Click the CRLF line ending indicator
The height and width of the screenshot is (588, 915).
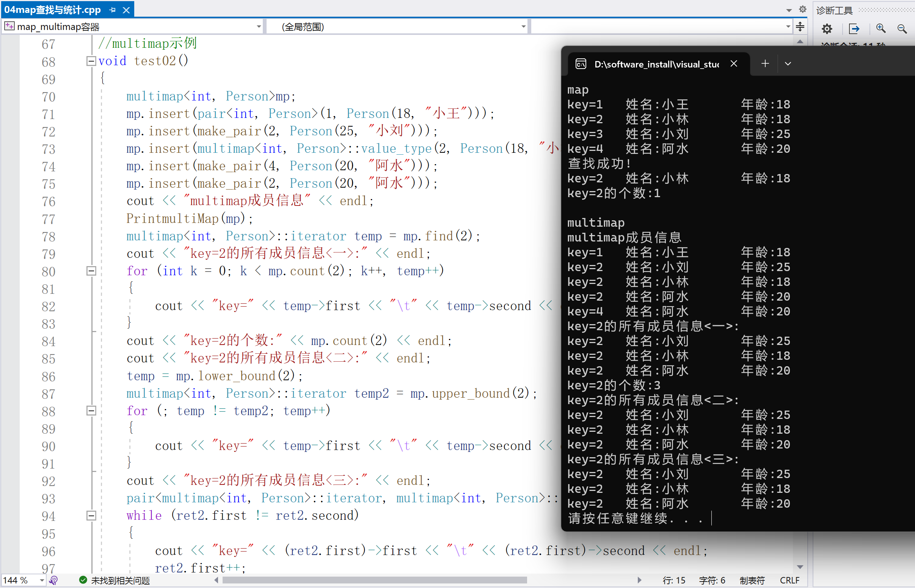click(789, 580)
